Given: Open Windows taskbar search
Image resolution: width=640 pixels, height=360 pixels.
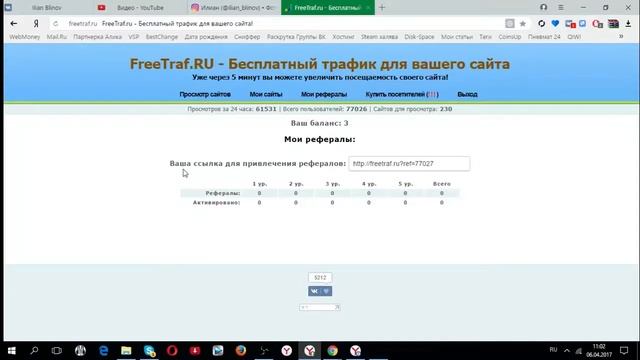Looking at the screenshot, I should click(34, 351).
